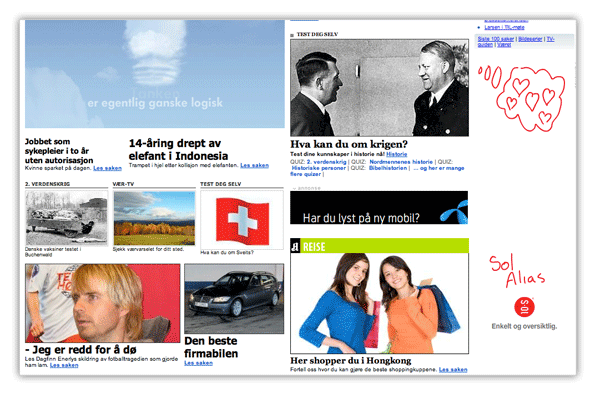Open the 'Siste 100 saker' link
Screen dimensions: 595x395
click(496, 39)
